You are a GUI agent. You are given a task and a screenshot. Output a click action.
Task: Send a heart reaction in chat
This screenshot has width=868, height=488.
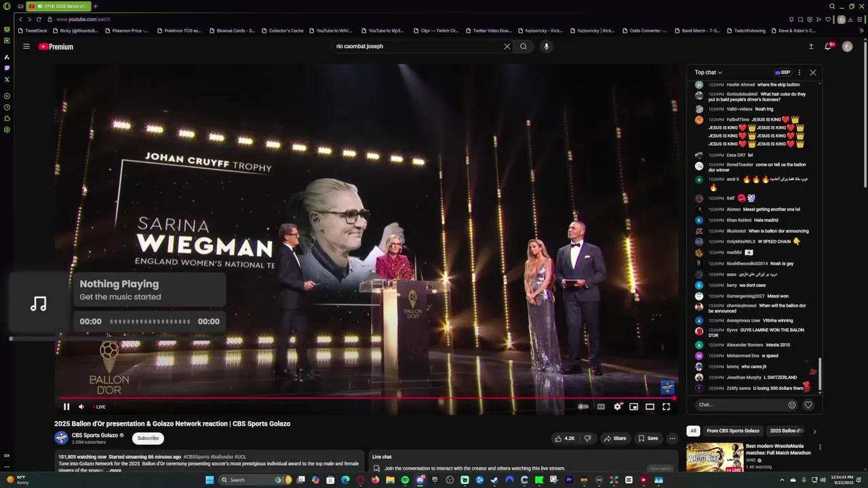808,405
